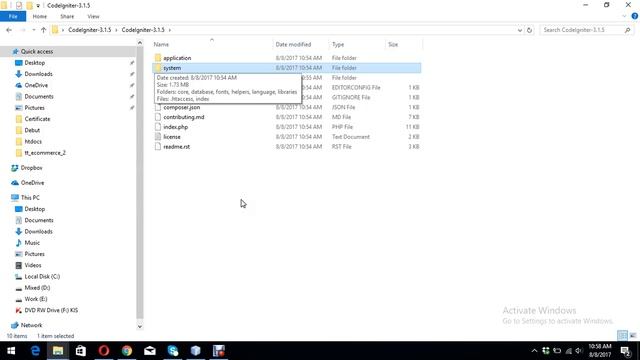The image size is (640, 360).
Task: Switch to details view layout
Action: coord(622,336)
